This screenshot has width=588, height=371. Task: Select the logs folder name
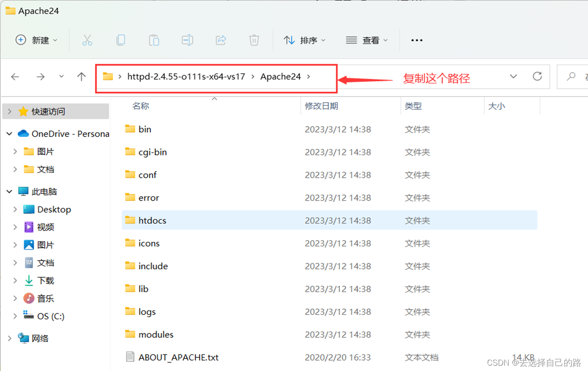tap(147, 311)
